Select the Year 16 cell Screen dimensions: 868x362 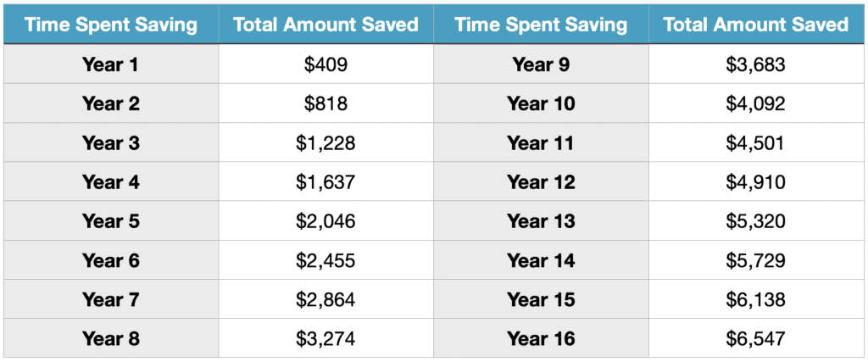pyautogui.click(x=541, y=338)
